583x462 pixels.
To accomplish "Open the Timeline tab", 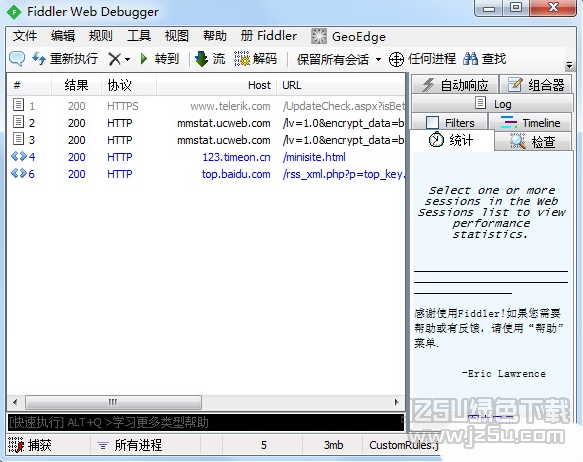I will pos(530,122).
